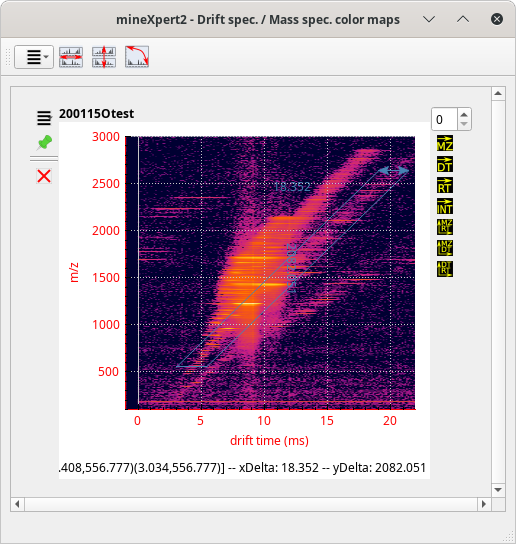516x544 pixels.
Task: Toggle the green pushpin to pin plot
Action: pos(44,142)
